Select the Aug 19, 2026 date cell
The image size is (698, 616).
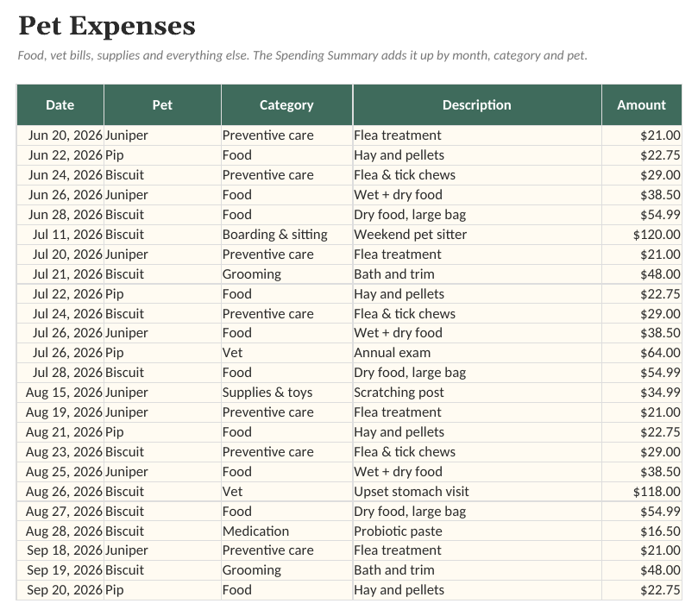[x=60, y=412]
